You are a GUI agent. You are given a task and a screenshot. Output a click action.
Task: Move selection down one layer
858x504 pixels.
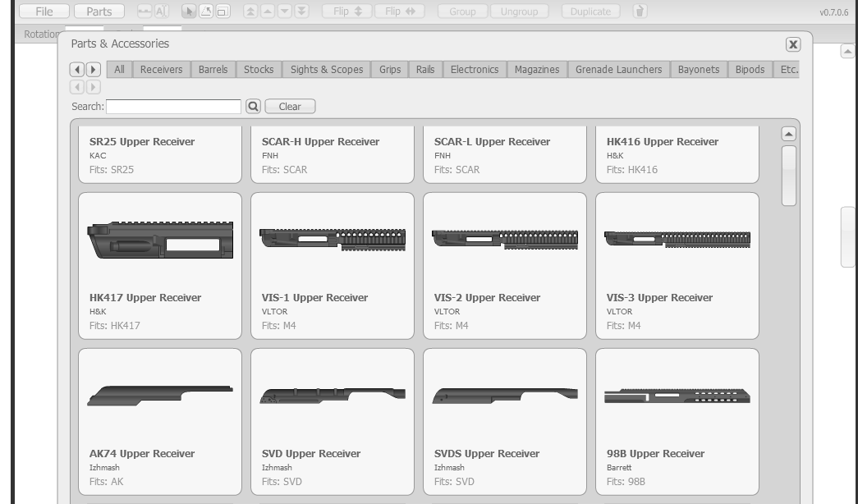tap(285, 11)
